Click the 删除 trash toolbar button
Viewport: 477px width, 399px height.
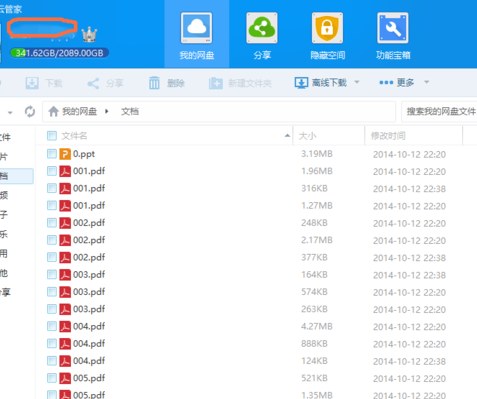pos(166,83)
